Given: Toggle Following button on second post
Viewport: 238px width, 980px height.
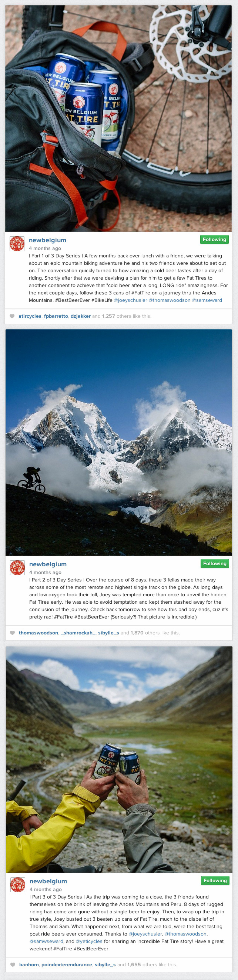Looking at the screenshot, I should click(215, 563).
